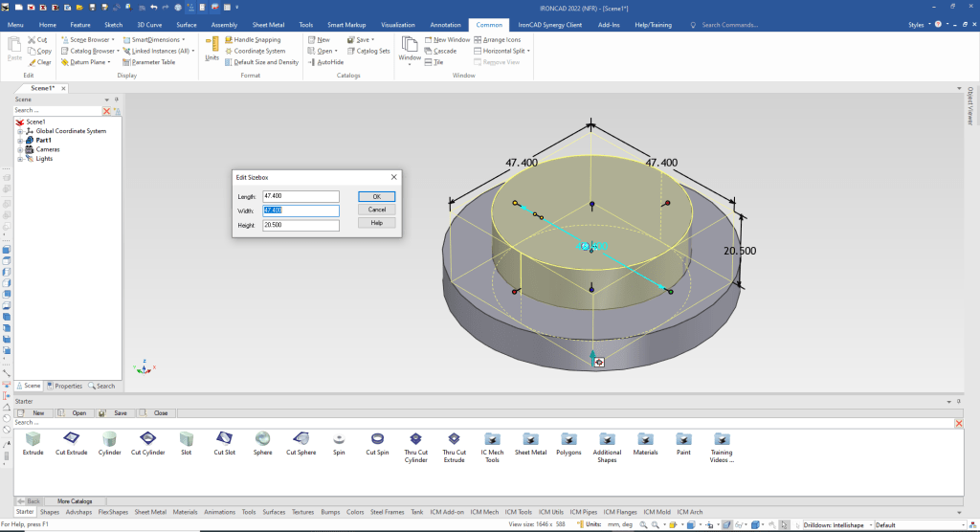Open the Advshaps catalog tab

78,512
